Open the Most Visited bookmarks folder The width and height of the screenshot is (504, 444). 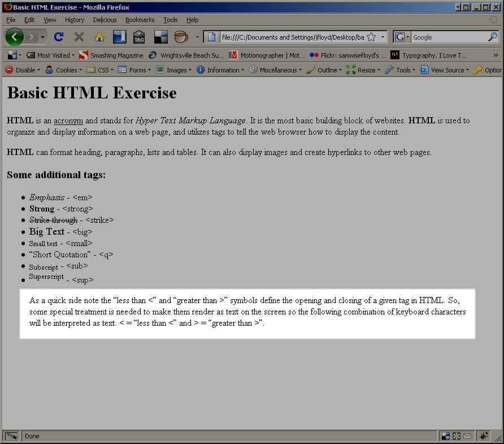tap(50, 55)
